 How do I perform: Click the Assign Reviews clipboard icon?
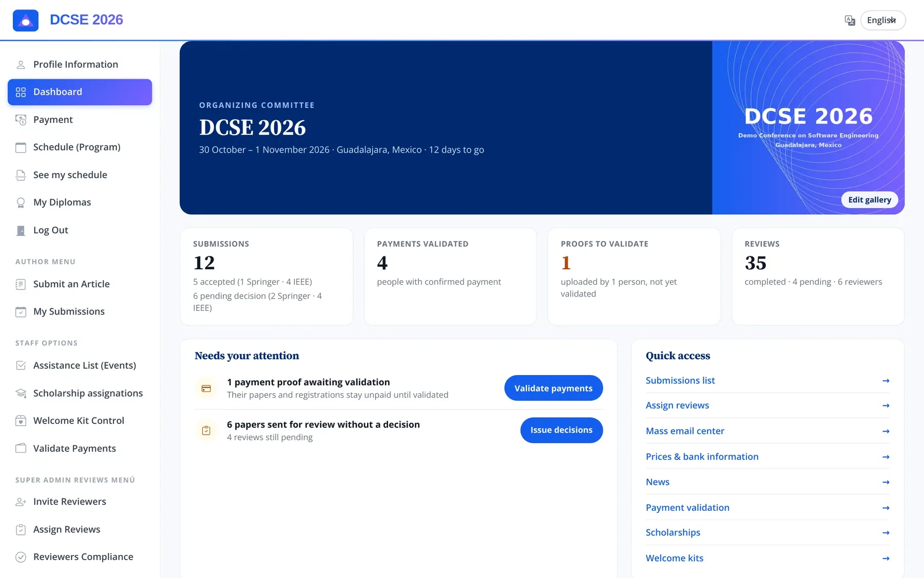click(x=21, y=530)
